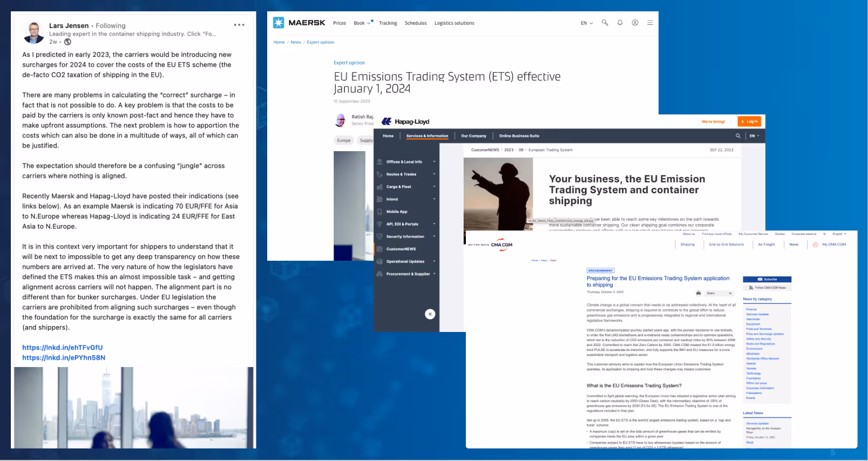This screenshot has width=868, height=461.
Task: Open the English language dropdown on CMA CGM
Action: click(839, 234)
